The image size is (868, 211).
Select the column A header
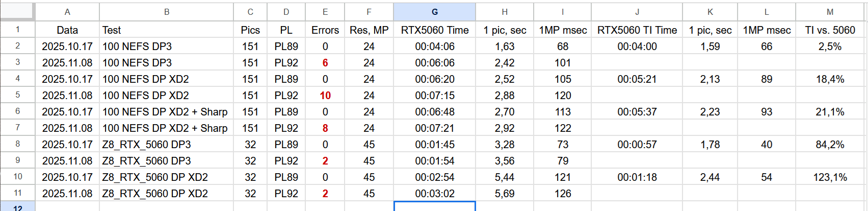67,12
